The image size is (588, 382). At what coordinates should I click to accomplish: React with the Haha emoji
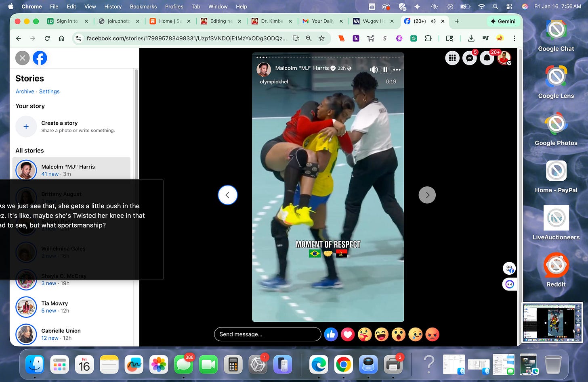pyautogui.click(x=382, y=334)
